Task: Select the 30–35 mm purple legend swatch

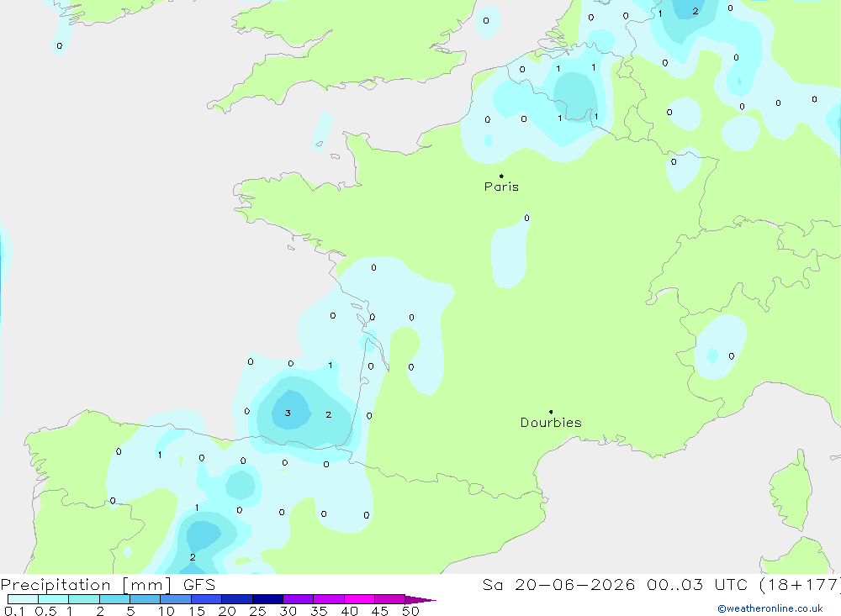Action: (x=298, y=599)
